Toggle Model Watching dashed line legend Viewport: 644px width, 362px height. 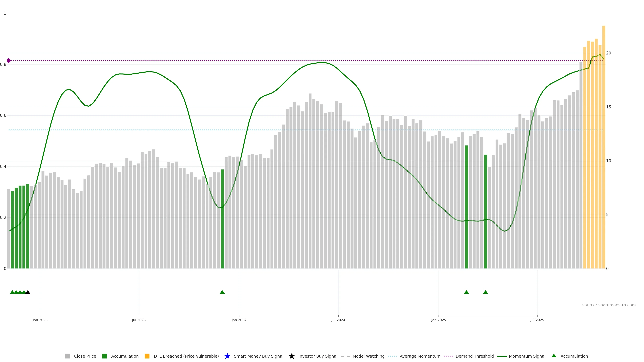point(345,356)
